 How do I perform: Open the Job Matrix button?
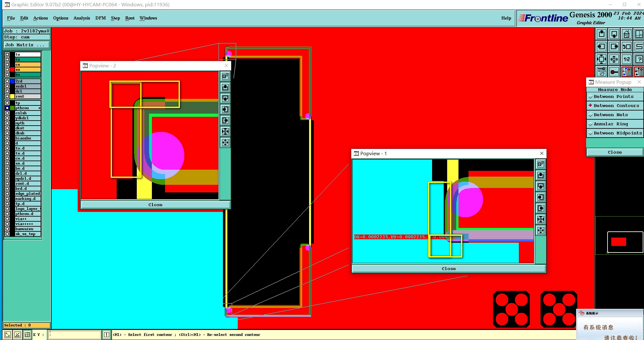(x=27, y=45)
